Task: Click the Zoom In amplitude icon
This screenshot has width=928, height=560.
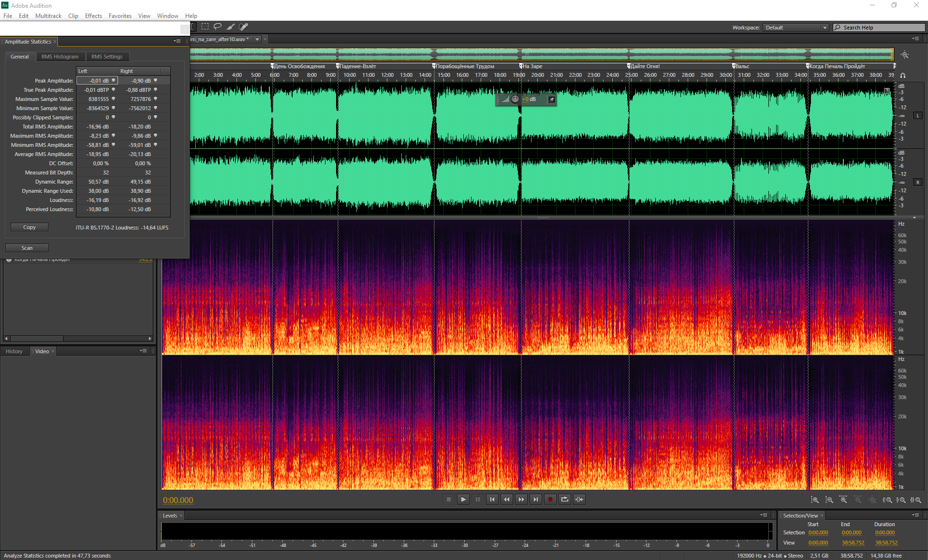Action: click(x=815, y=500)
